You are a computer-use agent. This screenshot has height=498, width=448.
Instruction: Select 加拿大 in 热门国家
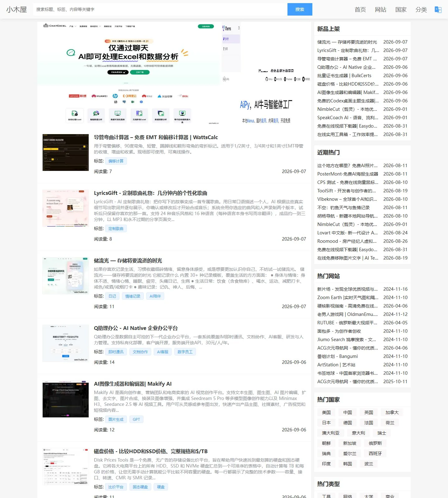(392, 412)
